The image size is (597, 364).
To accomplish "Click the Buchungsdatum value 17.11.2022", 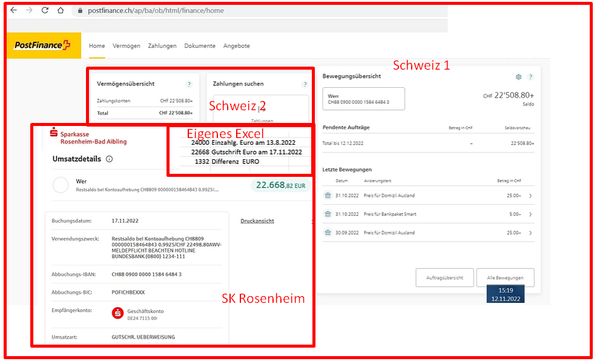I will pyautogui.click(x=125, y=221).
